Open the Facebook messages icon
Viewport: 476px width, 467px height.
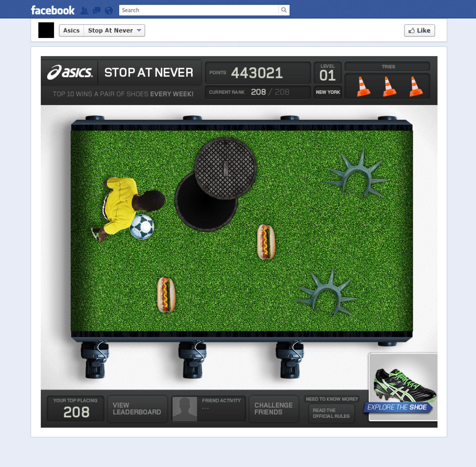coord(96,11)
